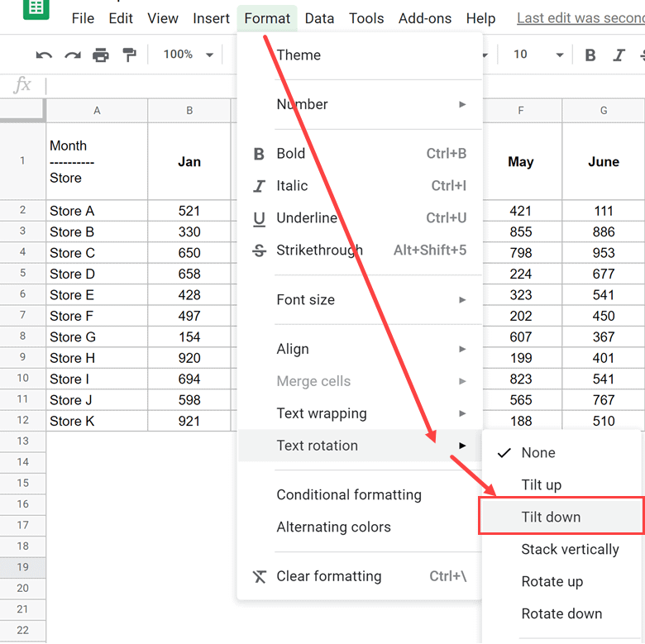Select column G header
Image resolution: width=645 pixels, height=644 pixels.
(x=604, y=110)
